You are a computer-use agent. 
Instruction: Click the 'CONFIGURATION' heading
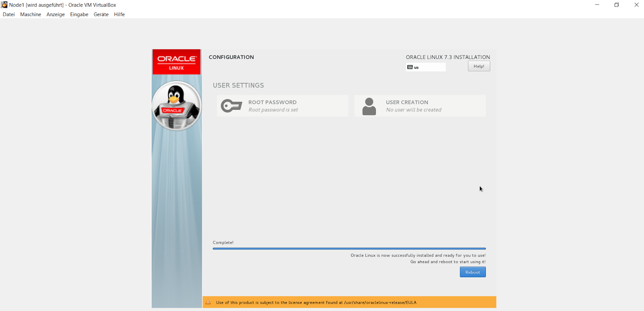[x=231, y=57]
